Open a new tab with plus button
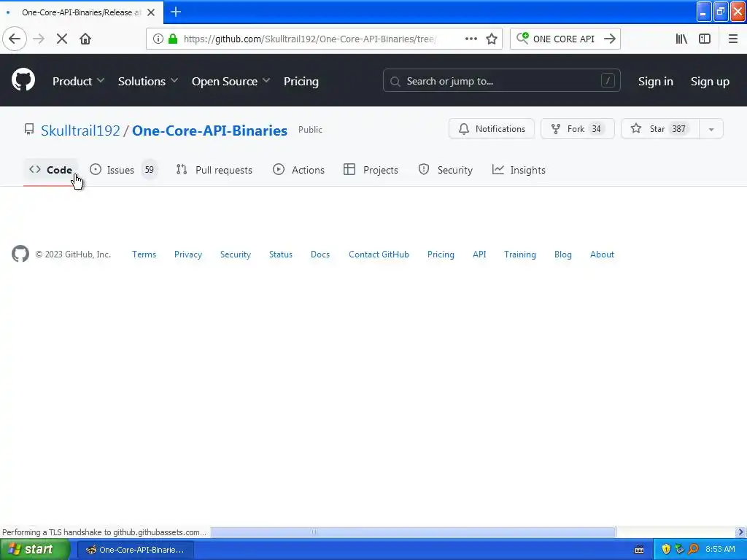Image resolution: width=747 pixels, height=560 pixels. pos(176,12)
